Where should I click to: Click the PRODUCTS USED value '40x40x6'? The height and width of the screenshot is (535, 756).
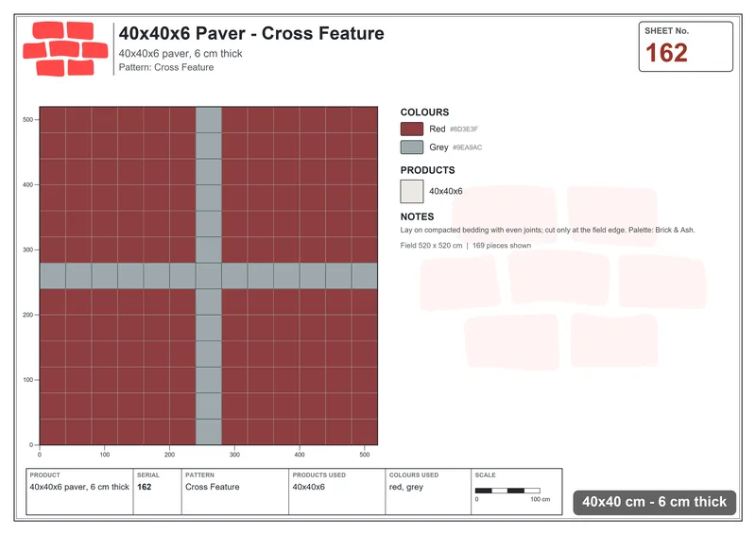click(309, 487)
